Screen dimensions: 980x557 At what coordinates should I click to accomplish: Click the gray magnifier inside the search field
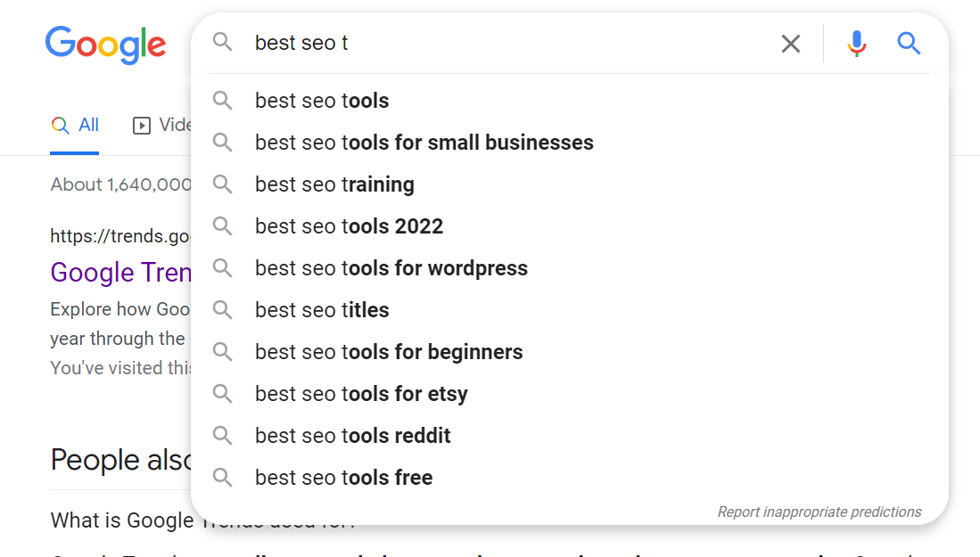(x=222, y=43)
